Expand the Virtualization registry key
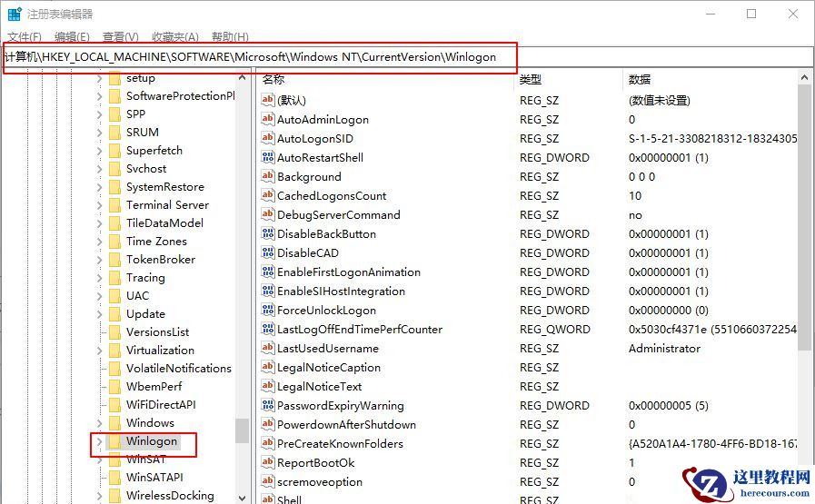This screenshot has width=815, height=504. (99, 351)
